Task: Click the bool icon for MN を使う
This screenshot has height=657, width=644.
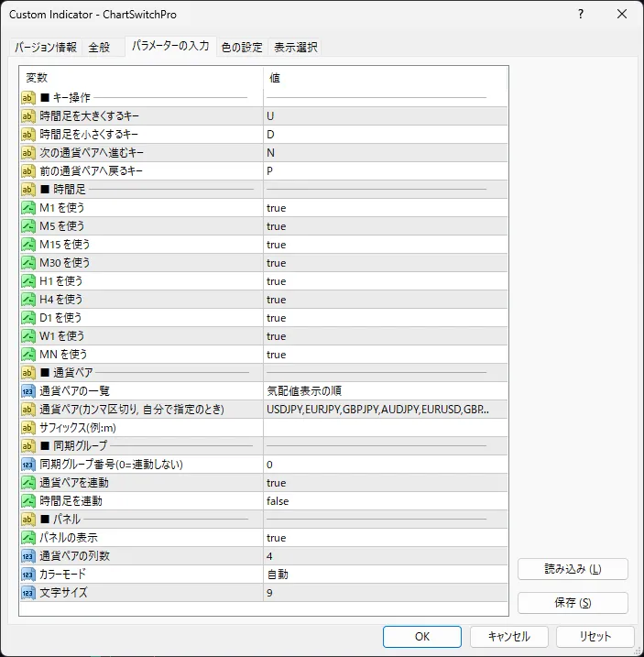Action: 28,355
